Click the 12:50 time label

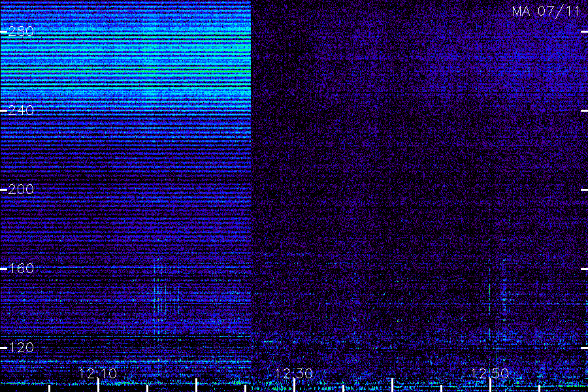click(489, 374)
